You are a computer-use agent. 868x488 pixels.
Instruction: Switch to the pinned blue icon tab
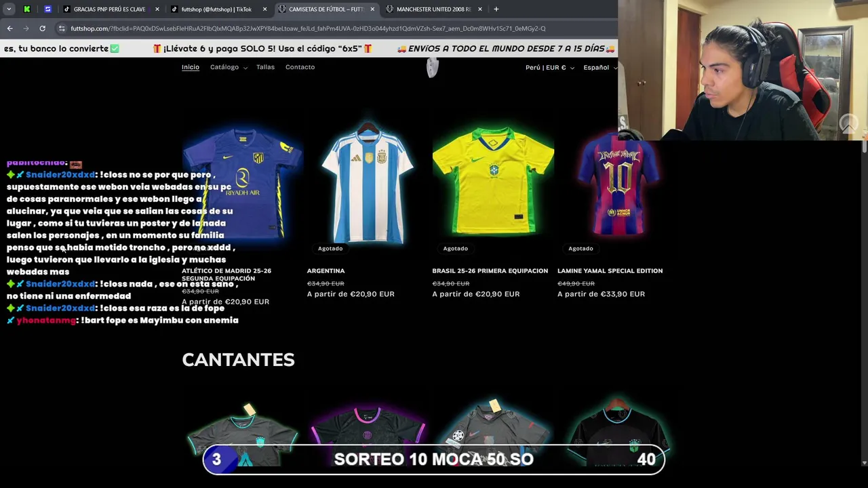click(x=47, y=9)
